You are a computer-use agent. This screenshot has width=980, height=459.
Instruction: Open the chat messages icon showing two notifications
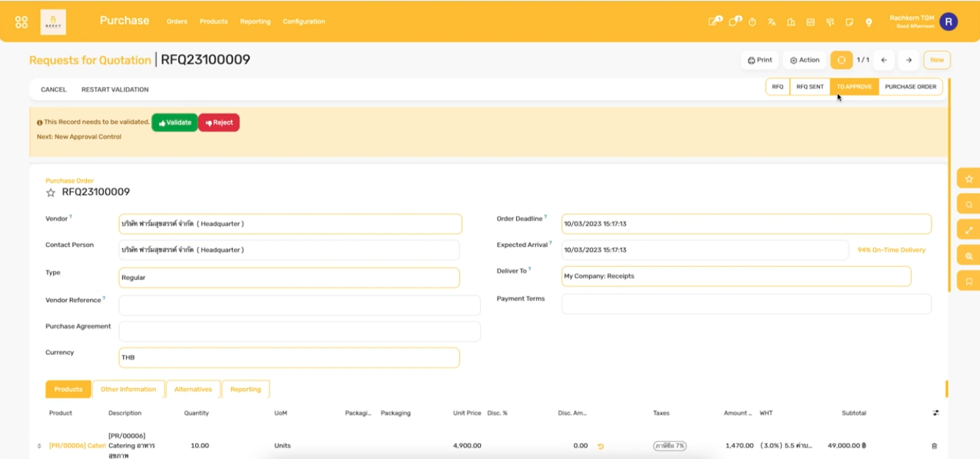pos(733,22)
